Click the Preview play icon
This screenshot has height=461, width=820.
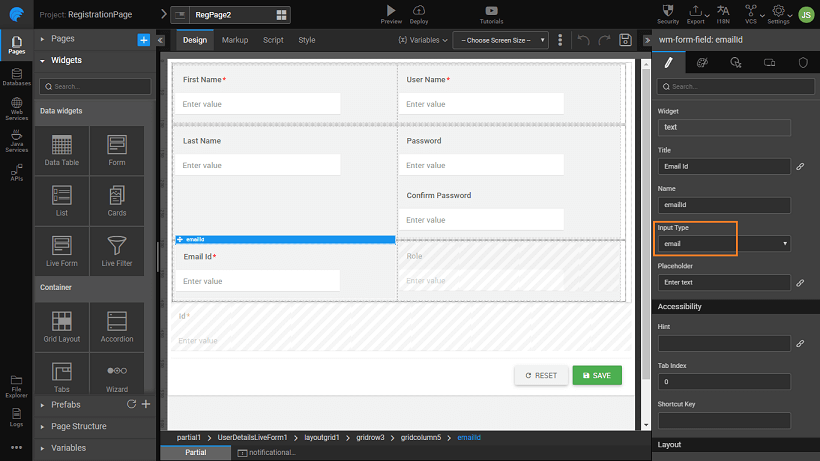click(391, 10)
